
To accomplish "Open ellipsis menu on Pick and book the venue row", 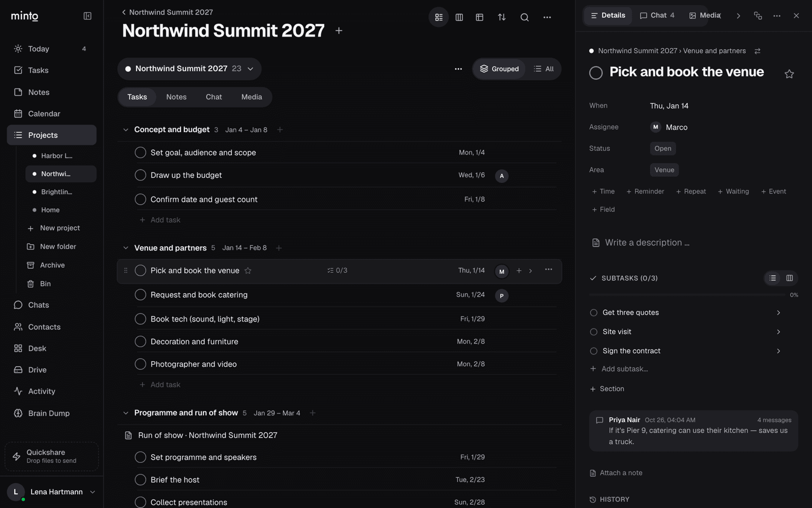I will [x=549, y=270].
